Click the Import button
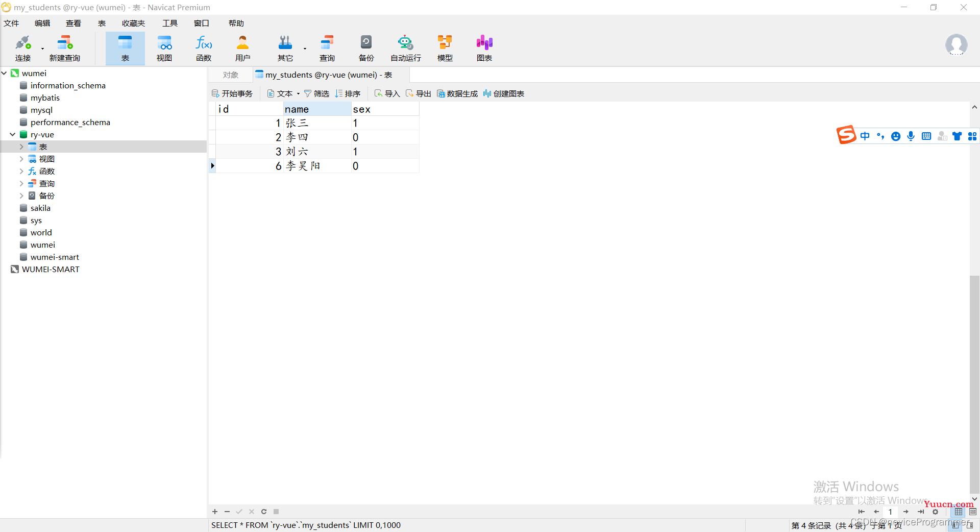The height and width of the screenshot is (532, 980). click(387, 94)
